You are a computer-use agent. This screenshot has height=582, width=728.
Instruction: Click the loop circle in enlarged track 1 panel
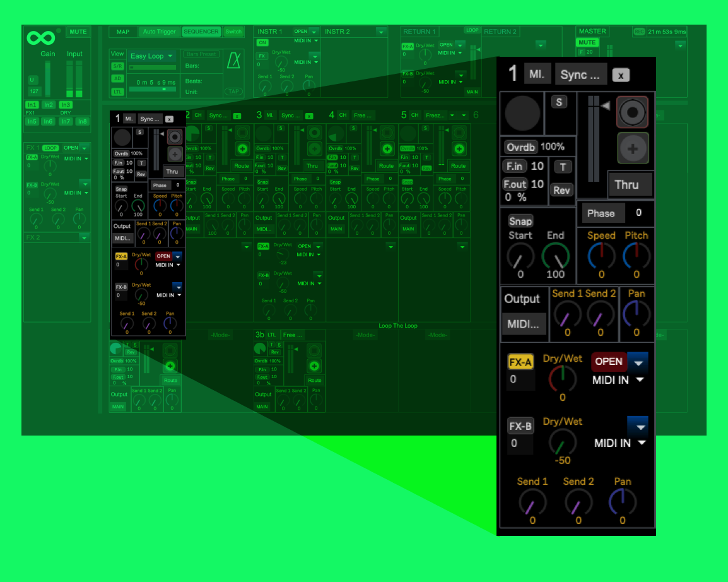tap(522, 113)
